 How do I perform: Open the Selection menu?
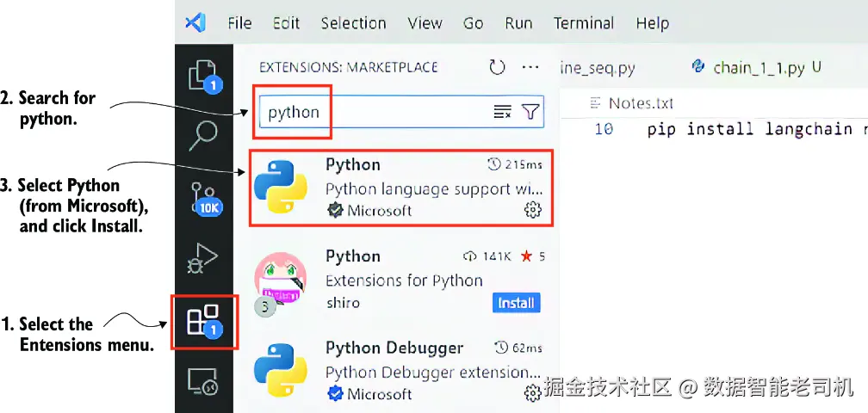point(354,23)
